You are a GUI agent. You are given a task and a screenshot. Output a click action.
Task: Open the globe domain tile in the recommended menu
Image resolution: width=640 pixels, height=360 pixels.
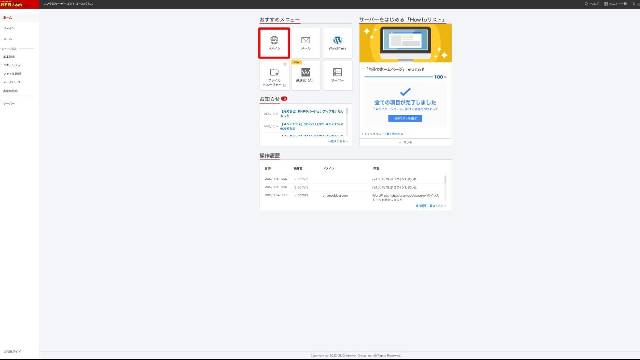point(274,43)
